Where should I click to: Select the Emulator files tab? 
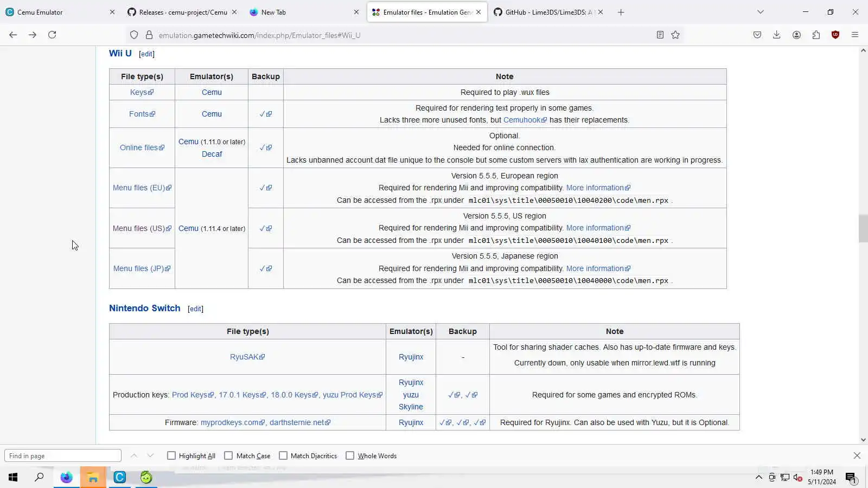427,12
